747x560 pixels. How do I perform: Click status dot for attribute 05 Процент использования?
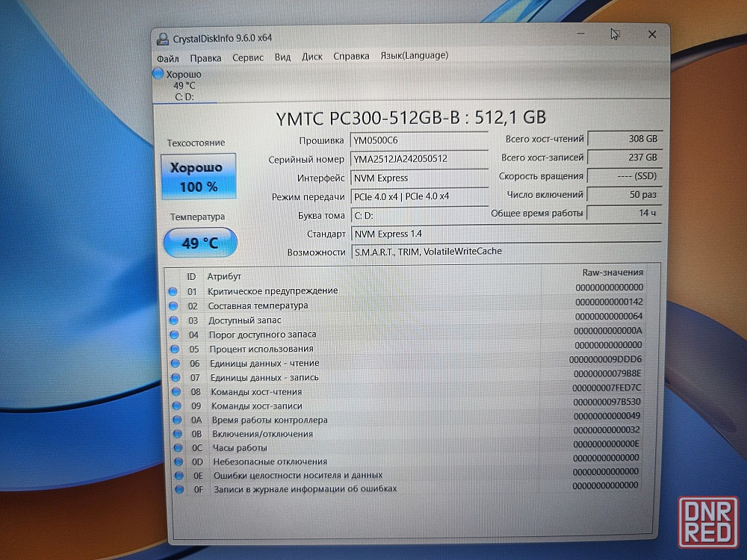coord(175,349)
